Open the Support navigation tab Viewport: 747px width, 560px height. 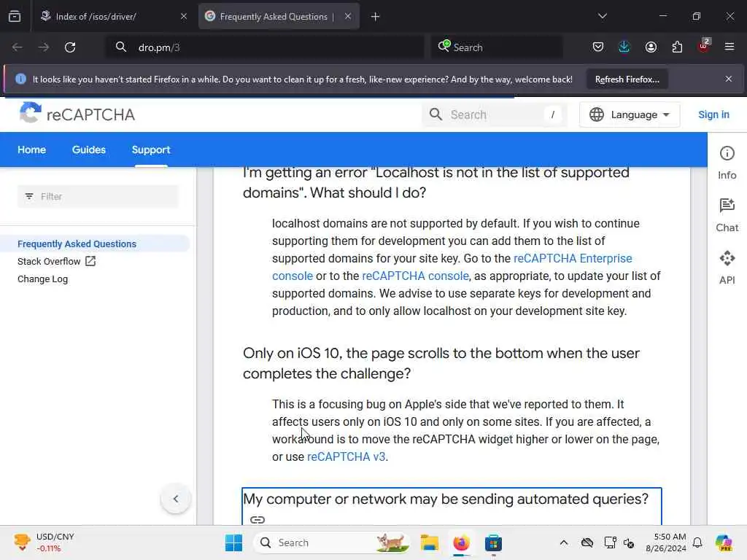151,149
